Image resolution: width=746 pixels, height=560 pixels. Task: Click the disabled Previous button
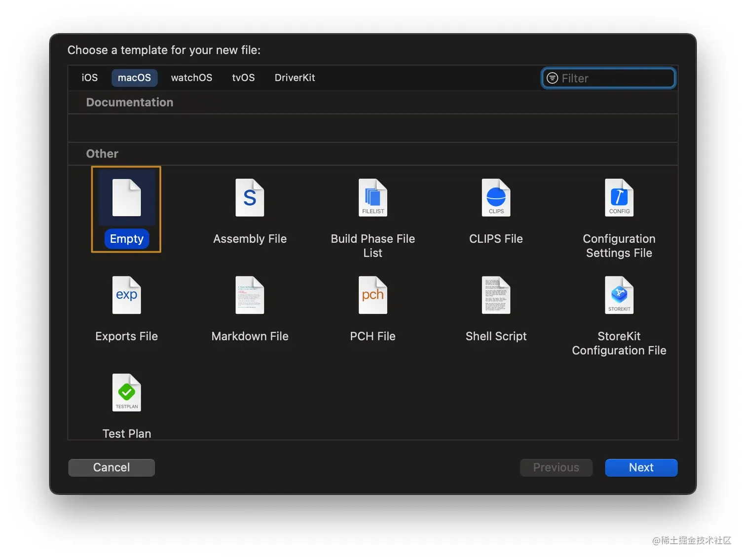point(556,467)
